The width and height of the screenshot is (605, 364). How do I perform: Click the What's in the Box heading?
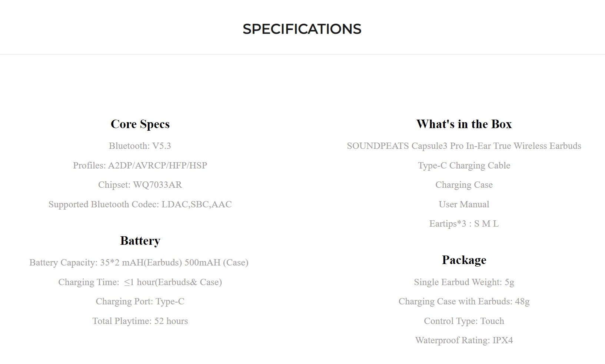click(x=464, y=124)
